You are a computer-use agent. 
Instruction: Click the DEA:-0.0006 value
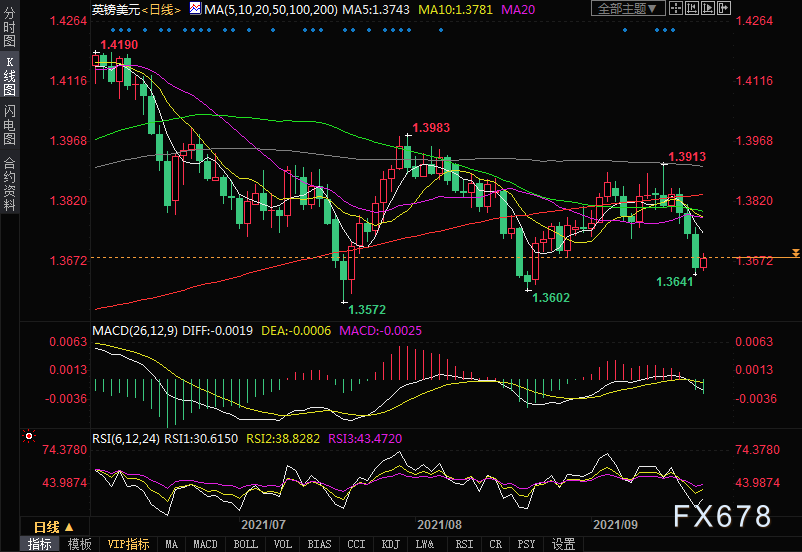coord(296,330)
